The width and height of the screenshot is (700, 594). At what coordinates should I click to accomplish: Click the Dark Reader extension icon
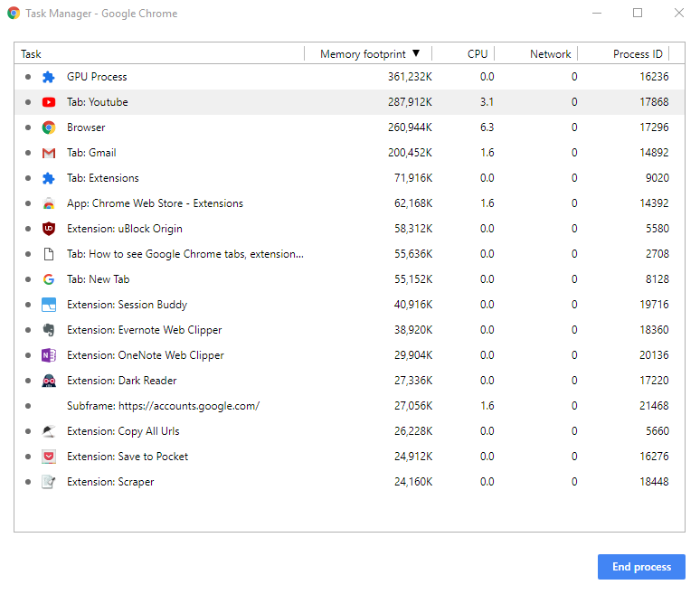(x=49, y=381)
